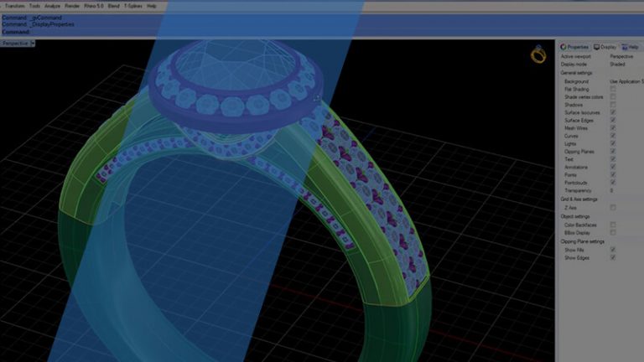Open the Perspective viewport title dropdown arrow
Viewport: 644px width, 362px height.
coord(33,43)
